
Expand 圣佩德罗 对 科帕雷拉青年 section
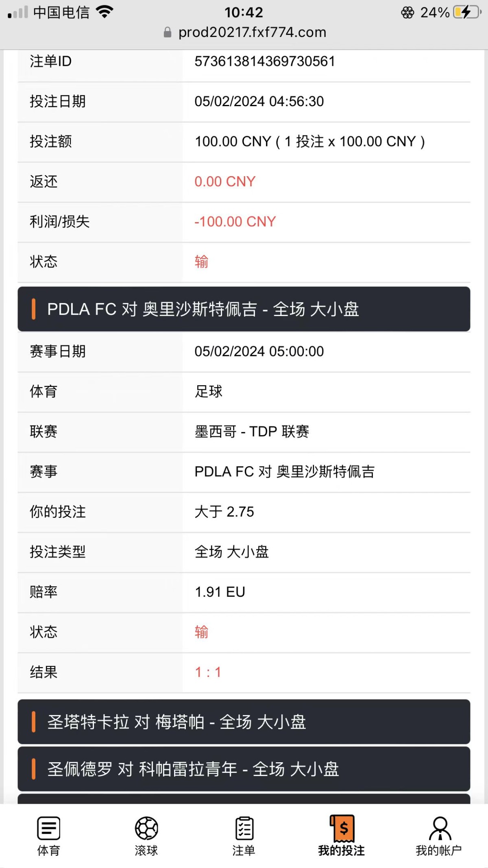(x=244, y=769)
